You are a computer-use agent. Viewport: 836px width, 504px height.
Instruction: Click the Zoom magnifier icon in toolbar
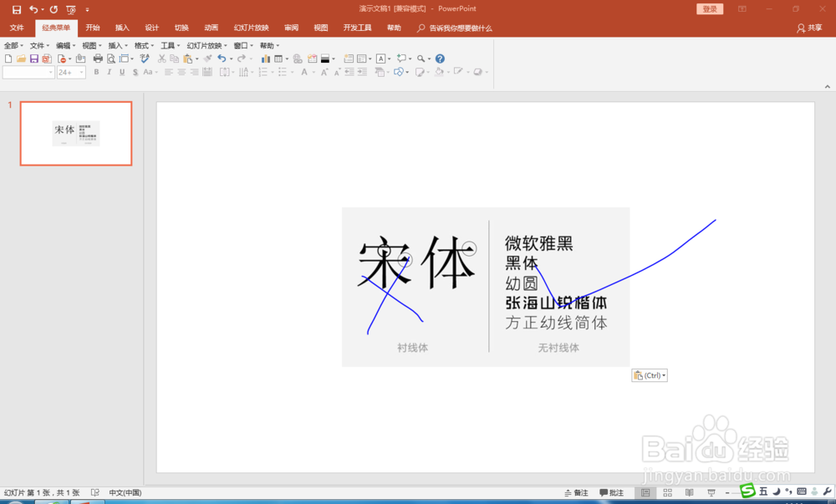[x=421, y=59]
